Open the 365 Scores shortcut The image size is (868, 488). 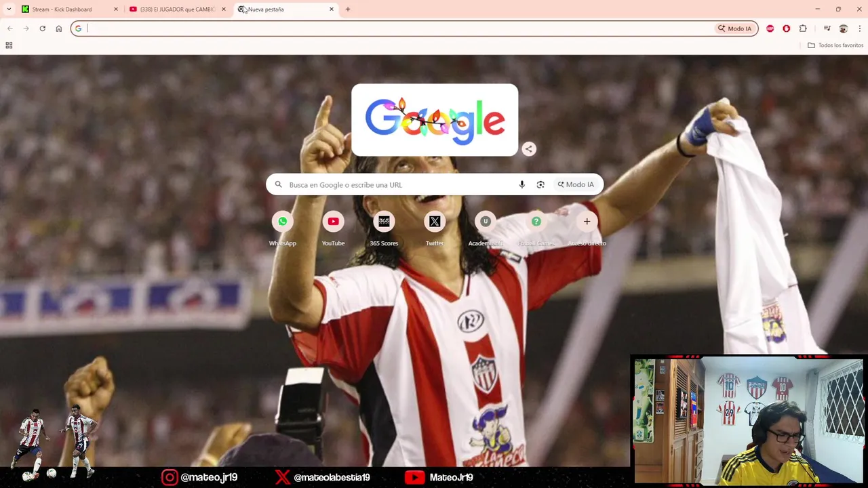pyautogui.click(x=384, y=228)
